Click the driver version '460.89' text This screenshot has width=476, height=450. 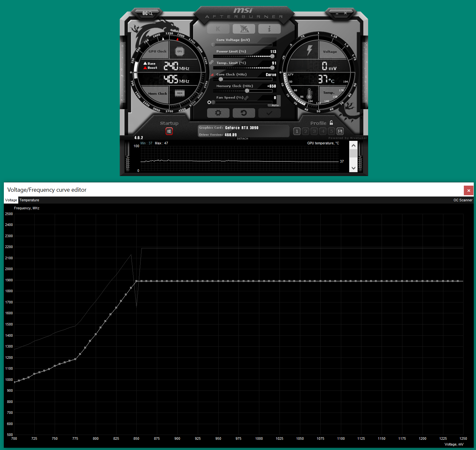(x=231, y=135)
